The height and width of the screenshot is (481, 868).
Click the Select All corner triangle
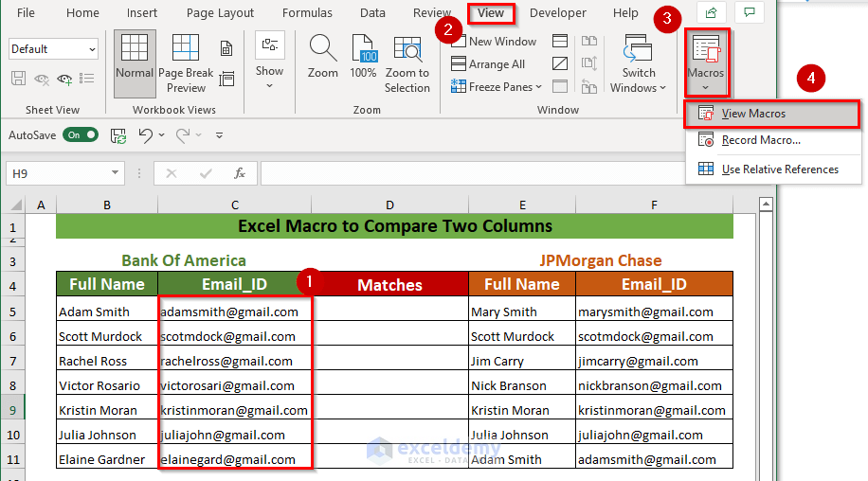click(x=16, y=205)
